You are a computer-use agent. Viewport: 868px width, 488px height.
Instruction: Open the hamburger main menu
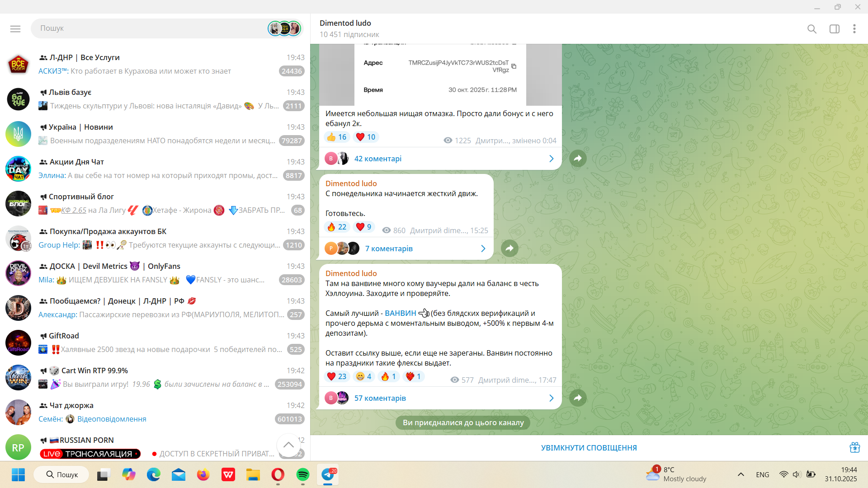15,29
